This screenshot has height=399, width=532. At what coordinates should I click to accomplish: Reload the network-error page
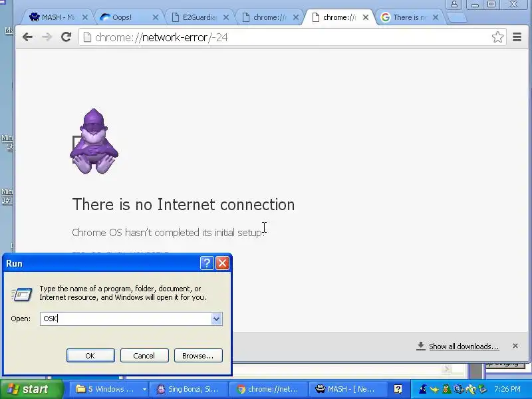[66, 37]
